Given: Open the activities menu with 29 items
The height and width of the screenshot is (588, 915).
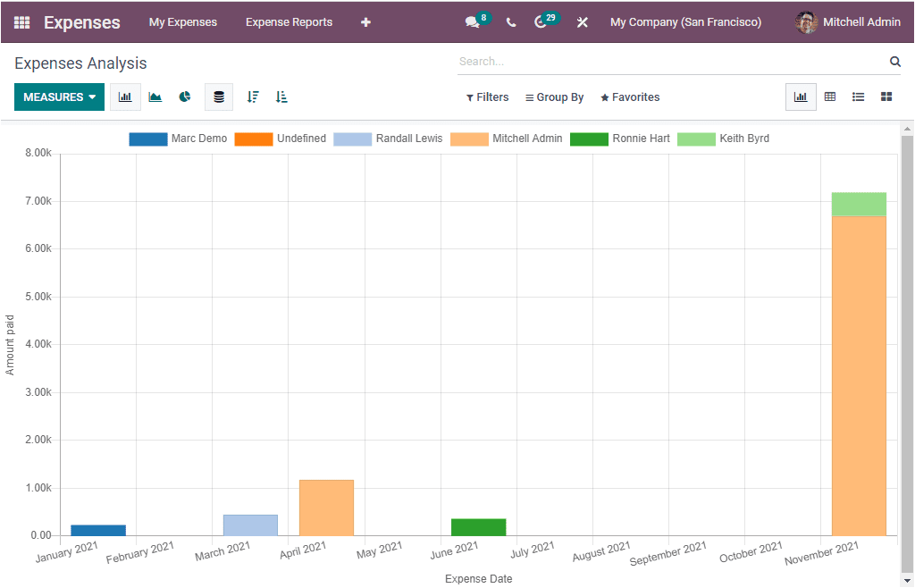Looking at the screenshot, I should click(x=541, y=21).
